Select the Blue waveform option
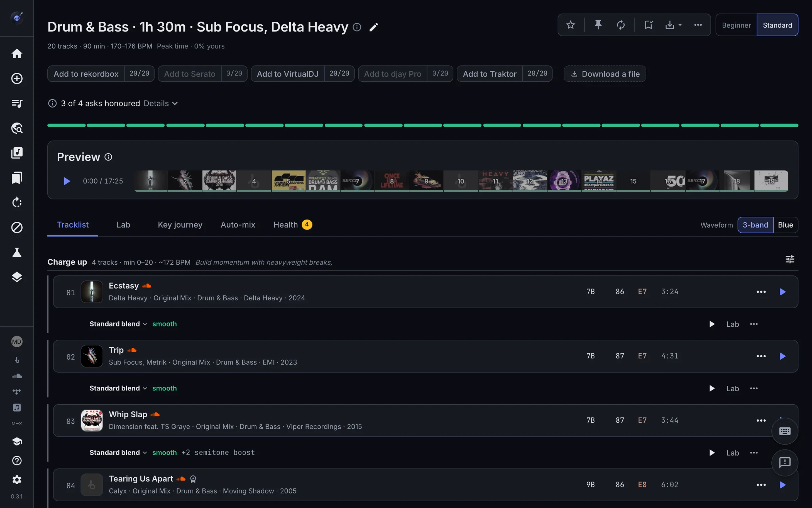This screenshot has width=812, height=508. pos(785,225)
